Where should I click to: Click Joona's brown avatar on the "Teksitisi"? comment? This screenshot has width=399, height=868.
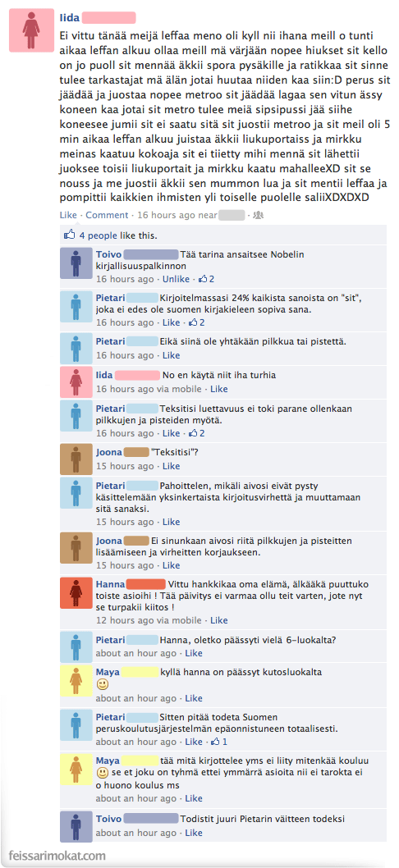point(76,459)
